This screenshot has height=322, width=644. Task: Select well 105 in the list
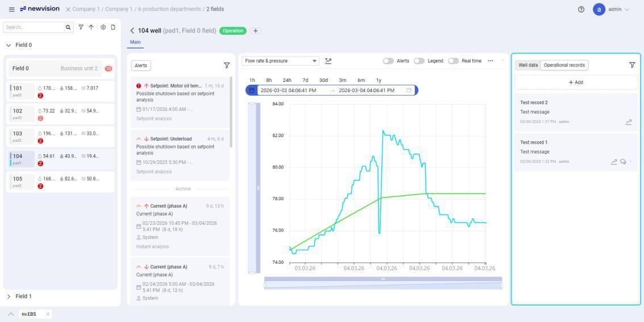60,182
